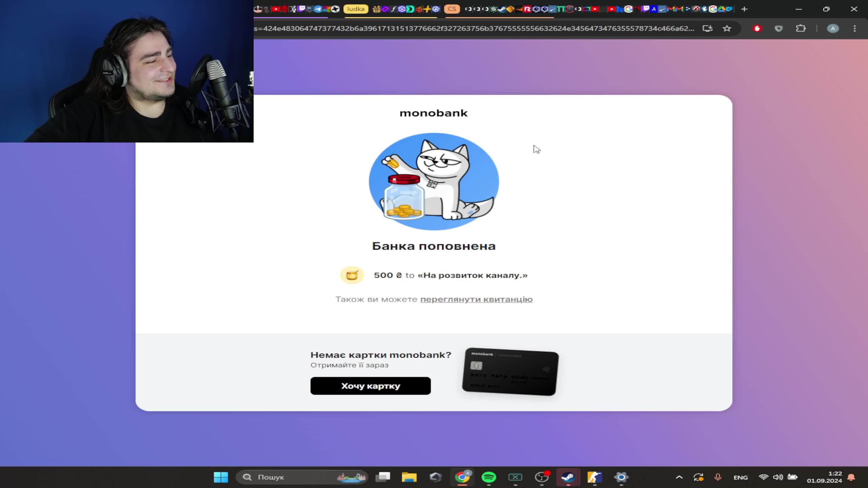
Task: Switch to the purple Twitch tab in first group
Action: [x=301, y=9]
